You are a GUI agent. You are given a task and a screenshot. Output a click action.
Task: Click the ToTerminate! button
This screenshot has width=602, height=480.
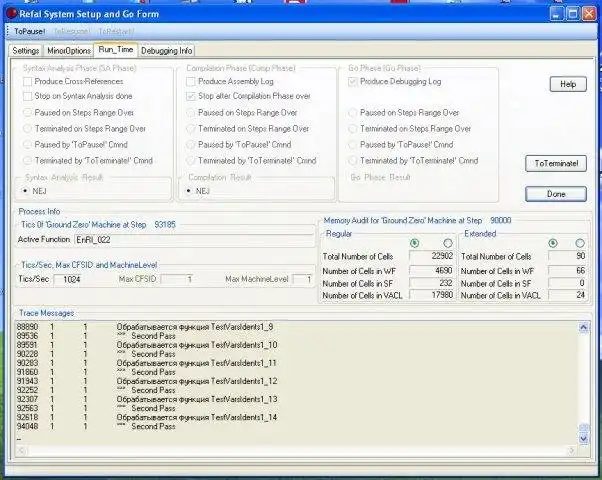click(556, 163)
